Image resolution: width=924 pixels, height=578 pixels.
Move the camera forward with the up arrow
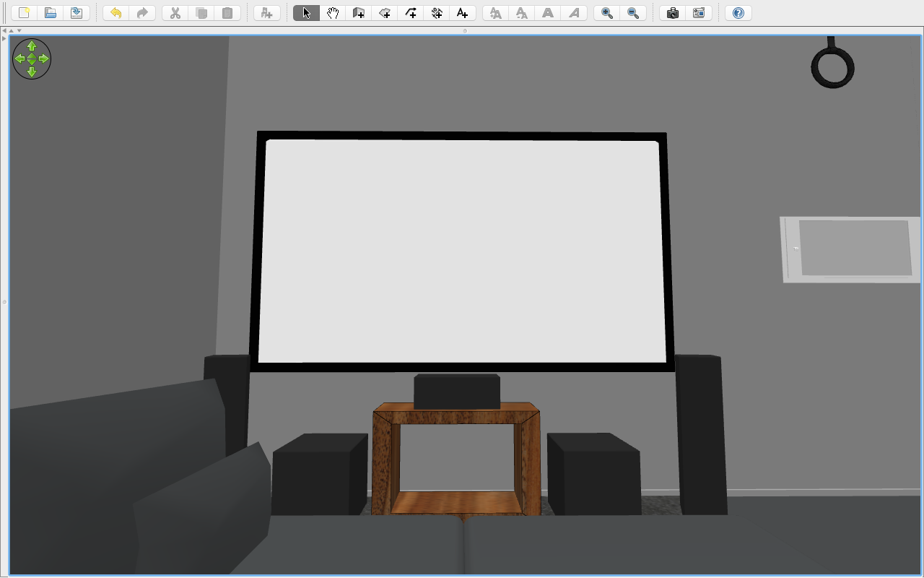pos(32,46)
